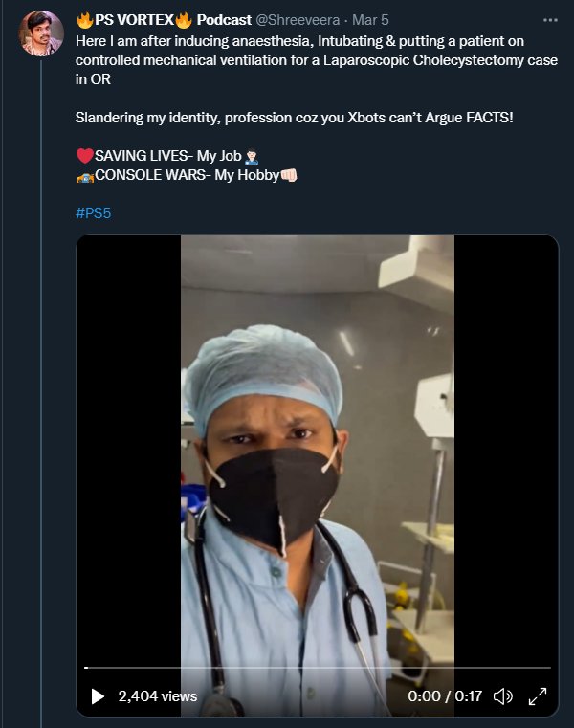Seek along the video progress bar
Screen dimensions: 574x728
318,668
